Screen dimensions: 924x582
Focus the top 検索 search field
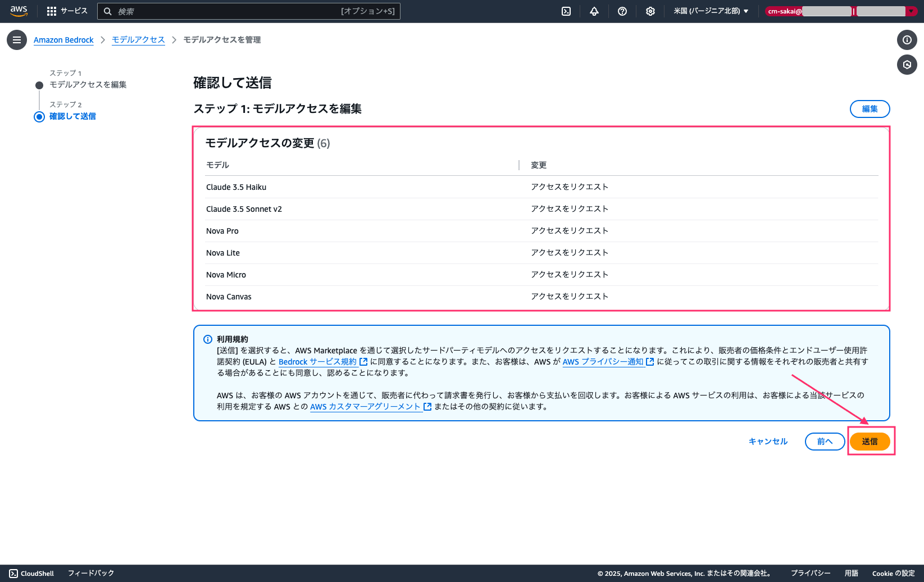point(249,11)
